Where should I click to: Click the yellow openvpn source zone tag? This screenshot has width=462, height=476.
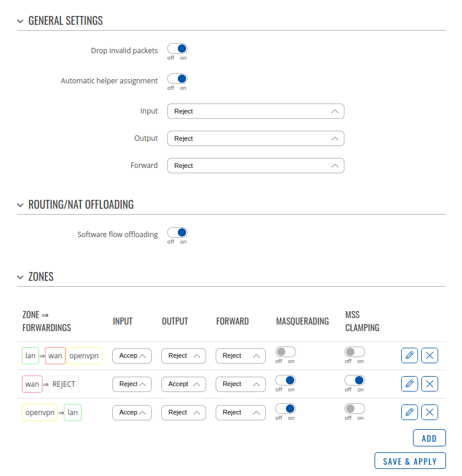40,412
